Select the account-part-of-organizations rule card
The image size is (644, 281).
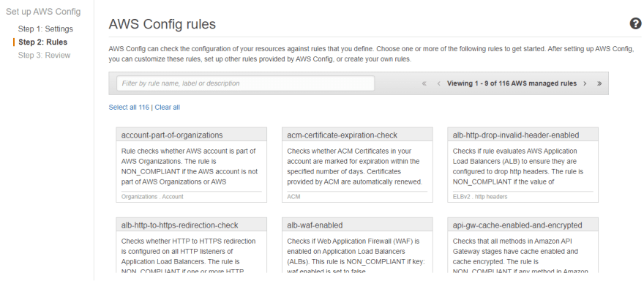[192, 165]
